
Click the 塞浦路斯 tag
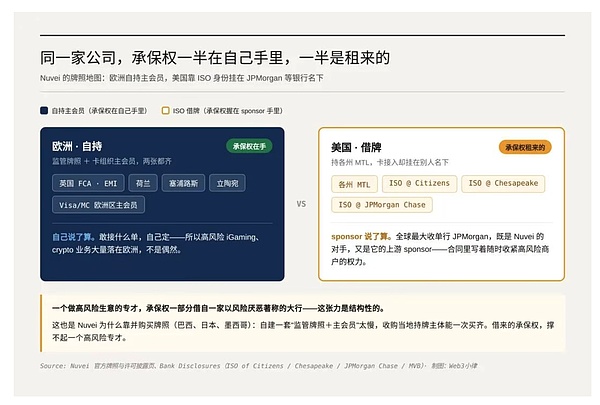click(x=183, y=183)
